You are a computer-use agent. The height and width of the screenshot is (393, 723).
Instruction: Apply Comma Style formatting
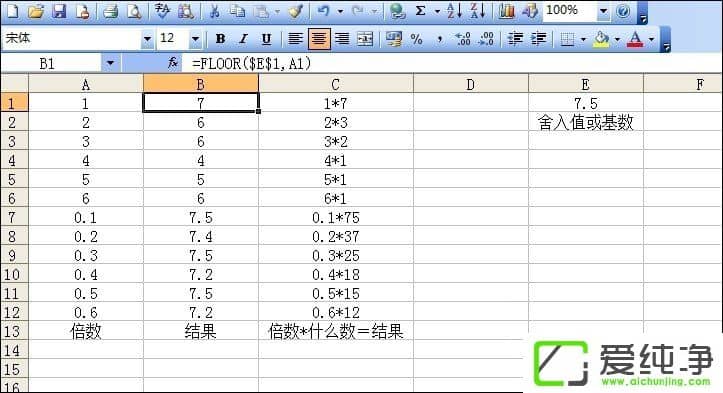pyautogui.click(x=440, y=39)
